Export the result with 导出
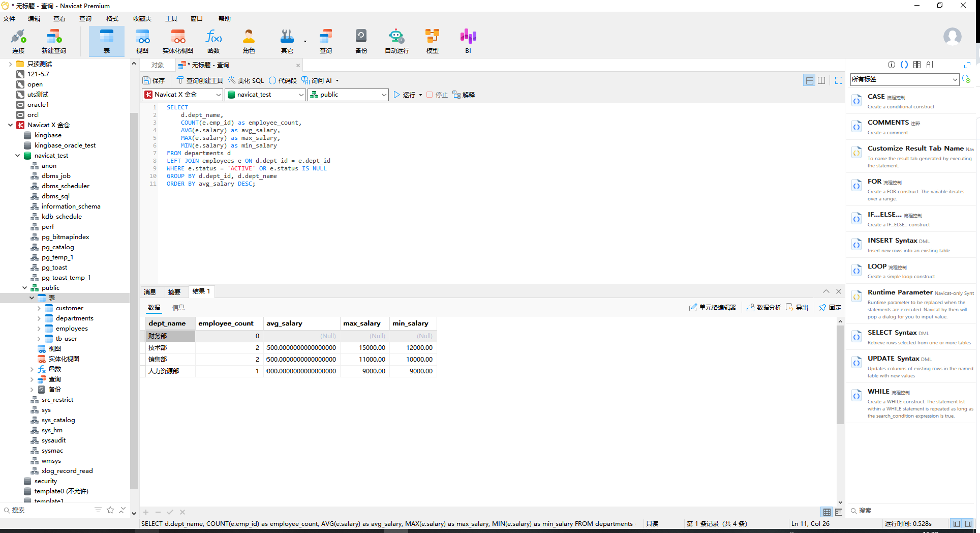Screen dimensions: 980x533 [x=797, y=307]
